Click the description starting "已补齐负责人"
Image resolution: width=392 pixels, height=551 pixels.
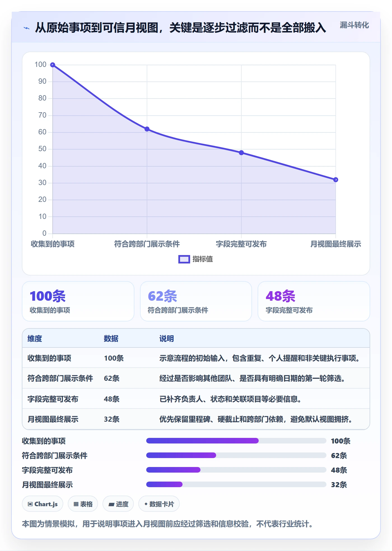click(x=231, y=399)
